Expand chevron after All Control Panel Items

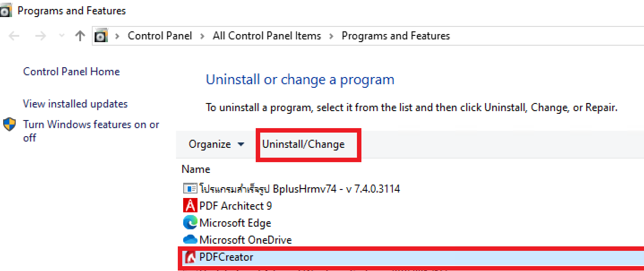point(331,36)
